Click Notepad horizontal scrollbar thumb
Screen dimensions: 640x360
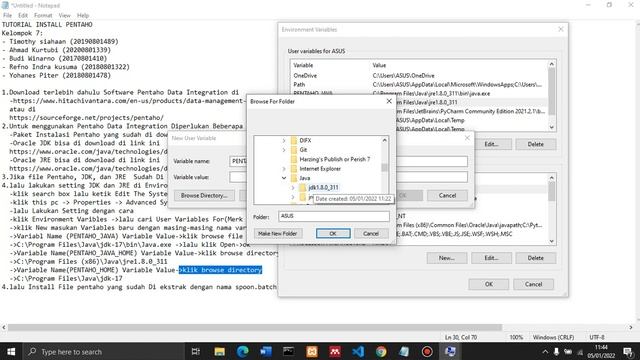[x=255, y=327]
